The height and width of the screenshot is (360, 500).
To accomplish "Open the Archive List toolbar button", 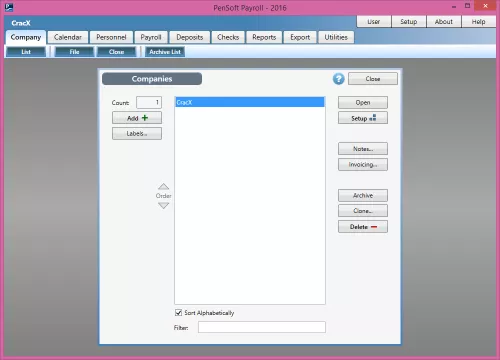I will pos(165,52).
